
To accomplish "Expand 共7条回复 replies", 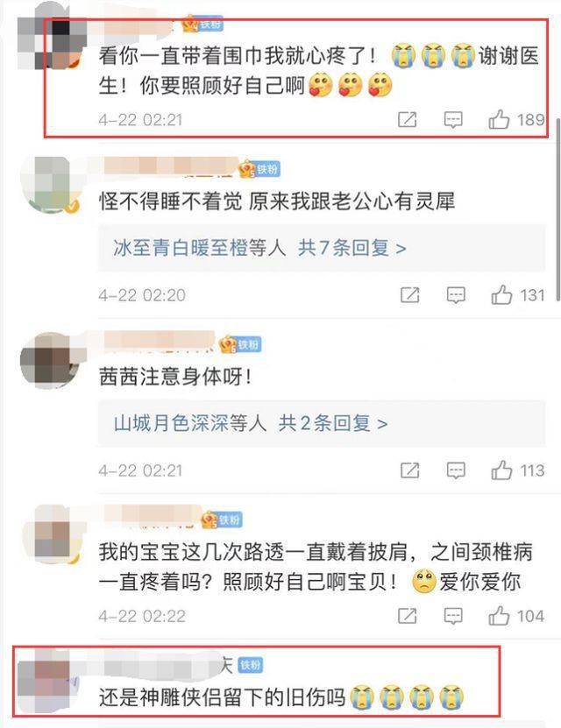I will [x=352, y=248].
